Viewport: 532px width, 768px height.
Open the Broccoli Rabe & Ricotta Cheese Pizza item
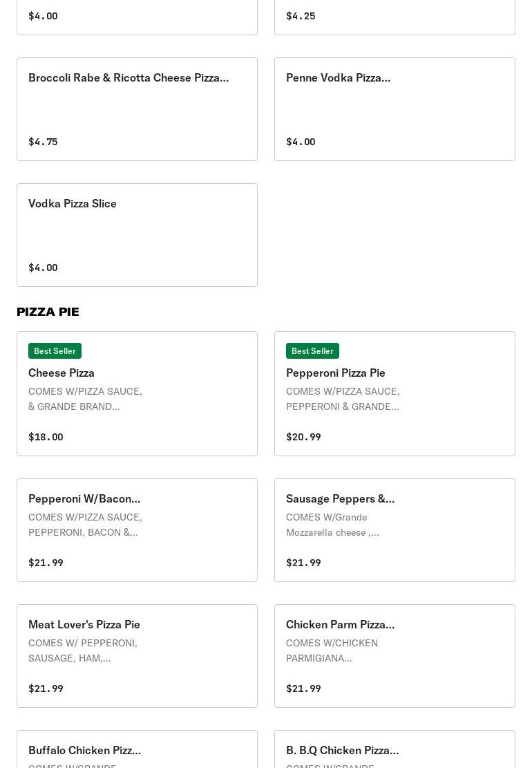click(x=137, y=109)
